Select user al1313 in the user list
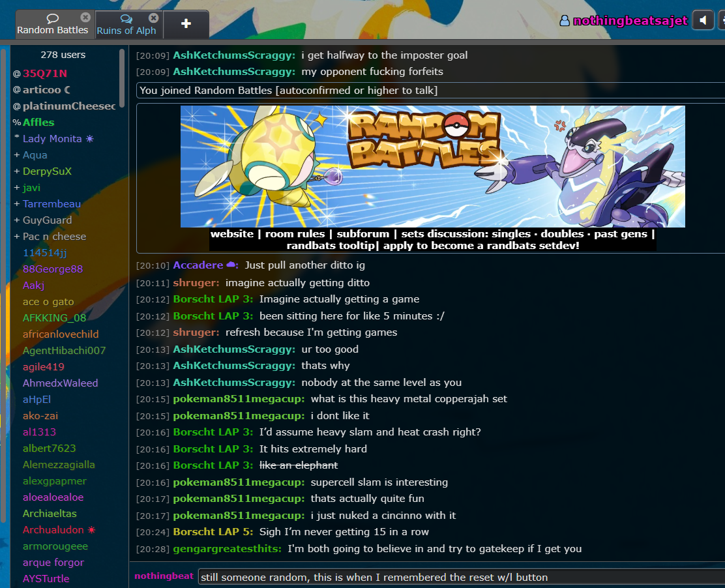This screenshot has width=725, height=588. pyautogui.click(x=39, y=432)
